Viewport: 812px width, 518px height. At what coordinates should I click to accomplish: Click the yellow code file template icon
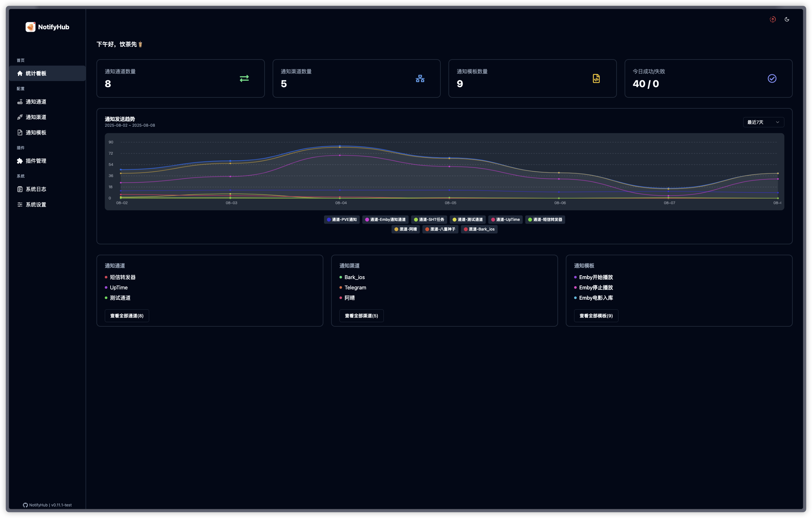pos(596,78)
